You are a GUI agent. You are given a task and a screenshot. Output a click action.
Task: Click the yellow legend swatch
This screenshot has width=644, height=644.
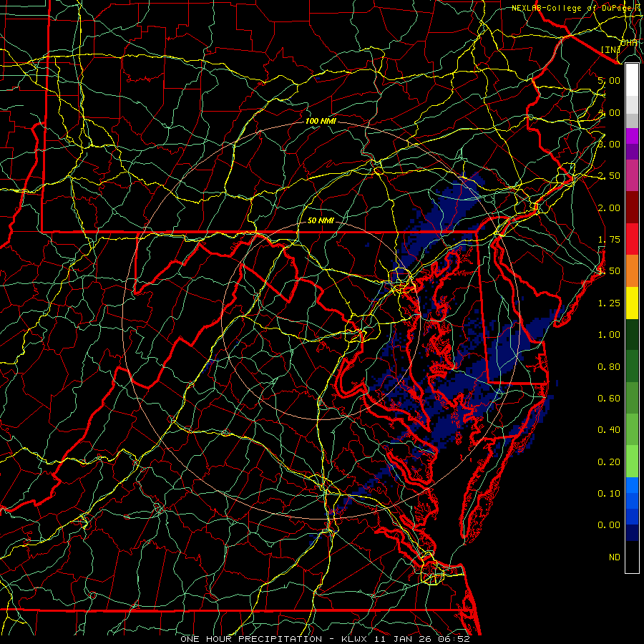[x=632, y=303]
